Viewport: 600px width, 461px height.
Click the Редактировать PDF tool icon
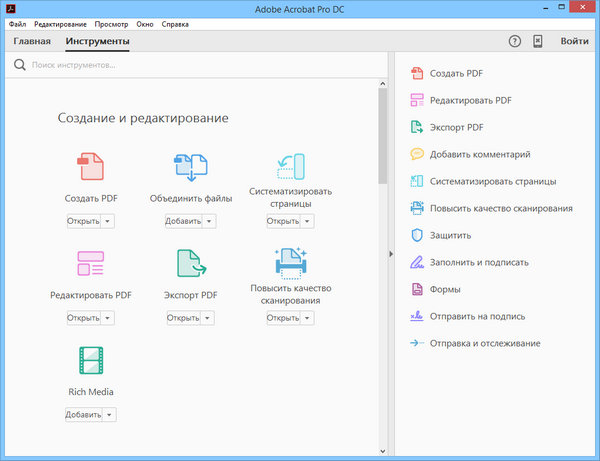click(x=91, y=263)
